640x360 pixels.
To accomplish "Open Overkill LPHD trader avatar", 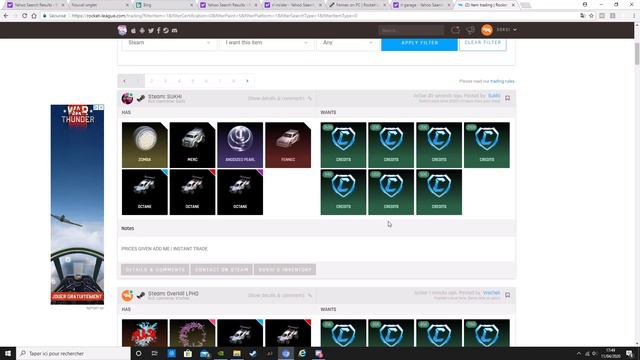I will click(x=127, y=295).
